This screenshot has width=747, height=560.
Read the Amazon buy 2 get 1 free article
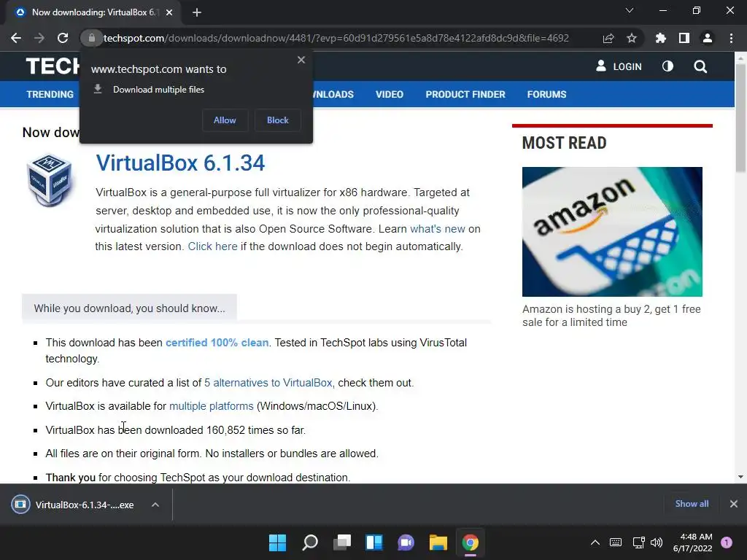(x=611, y=315)
